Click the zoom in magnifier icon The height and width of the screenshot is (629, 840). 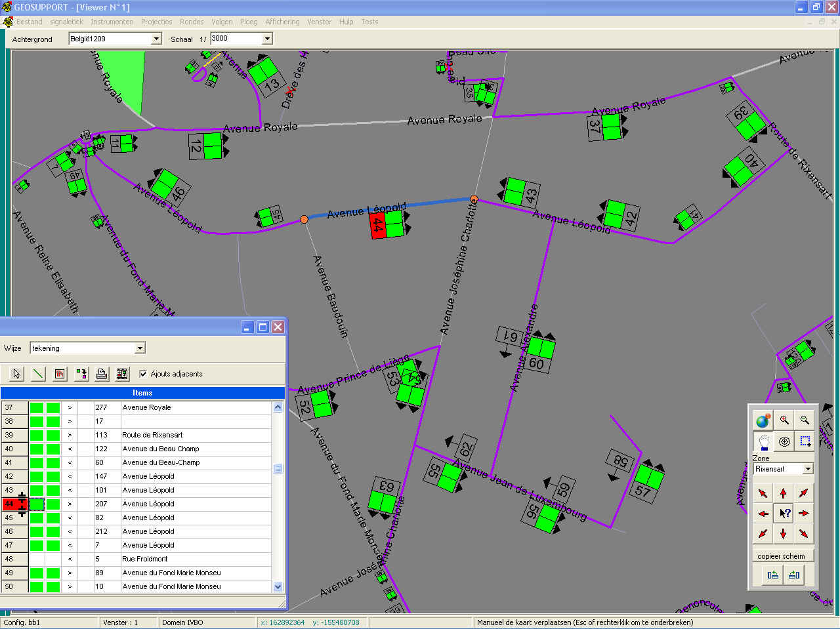pos(784,420)
